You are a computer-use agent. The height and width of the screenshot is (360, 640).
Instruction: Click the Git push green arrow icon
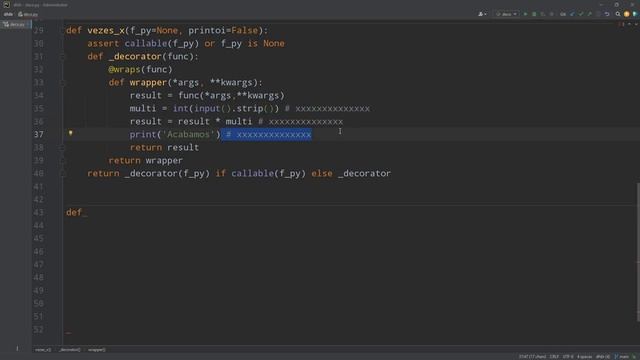click(590, 14)
